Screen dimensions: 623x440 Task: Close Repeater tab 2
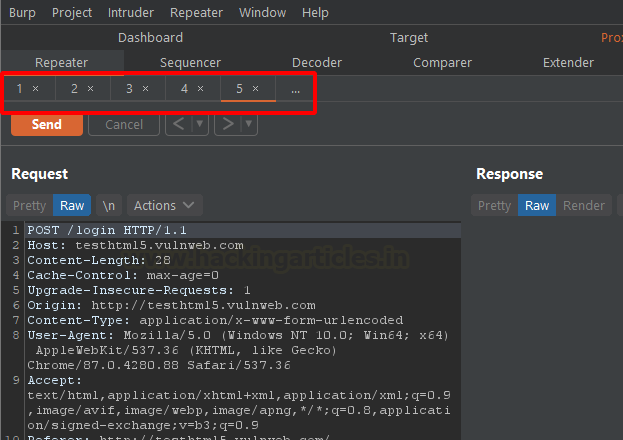click(91, 89)
